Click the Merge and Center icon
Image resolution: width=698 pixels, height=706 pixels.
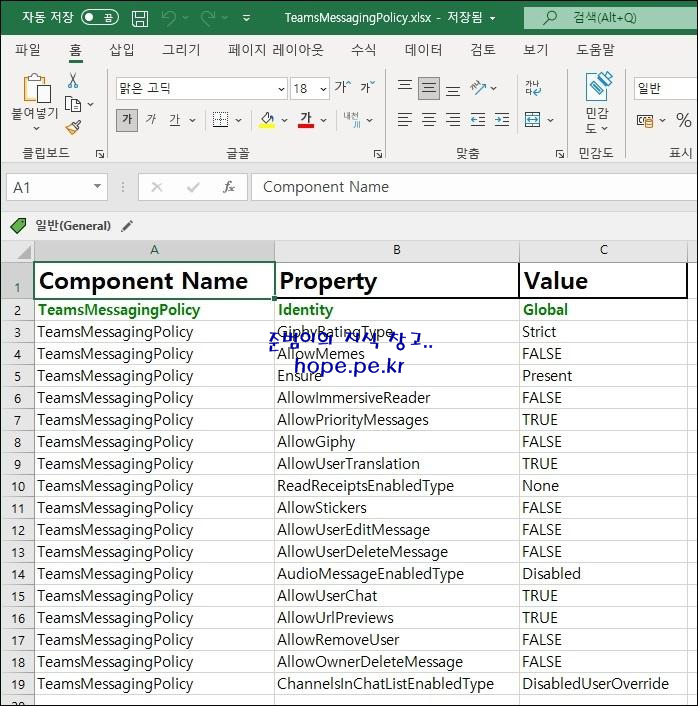click(533, 120)
